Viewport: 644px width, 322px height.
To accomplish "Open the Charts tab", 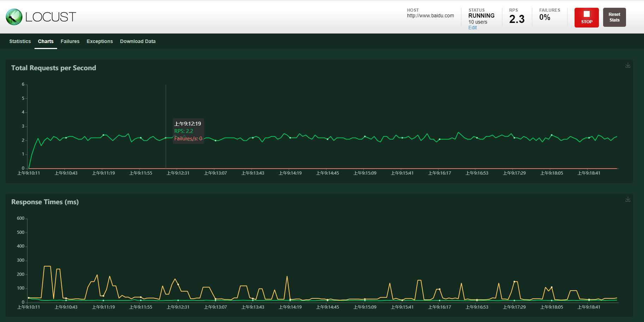I will [x=46, y=41].
